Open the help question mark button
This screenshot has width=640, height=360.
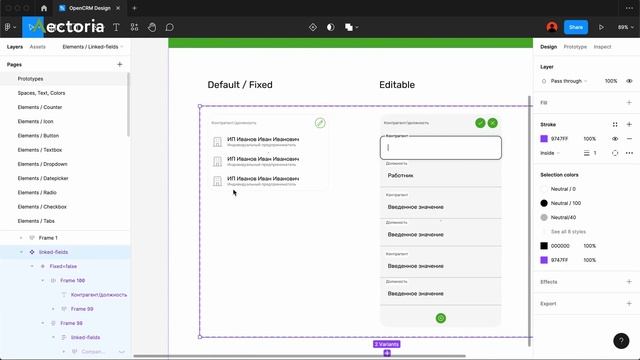tap(621, 341)
